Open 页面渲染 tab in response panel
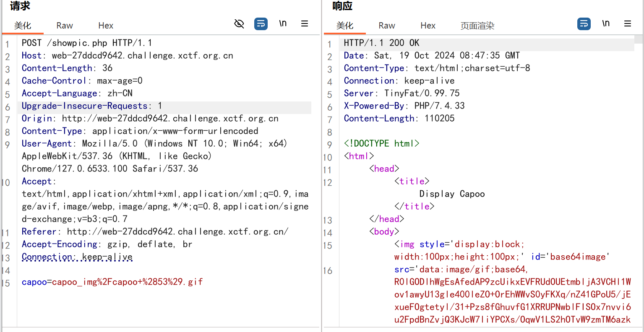 pyautogui.click(x=477, y=26)
